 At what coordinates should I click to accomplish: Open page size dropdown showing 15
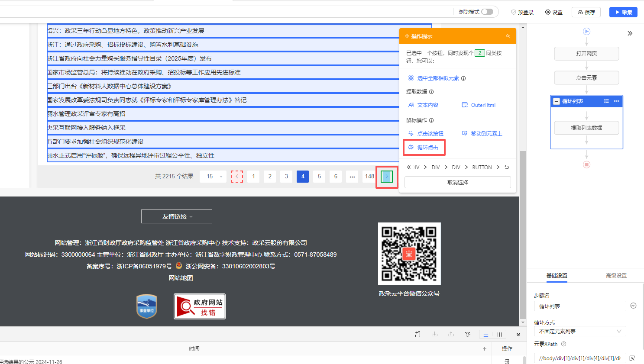213,176
